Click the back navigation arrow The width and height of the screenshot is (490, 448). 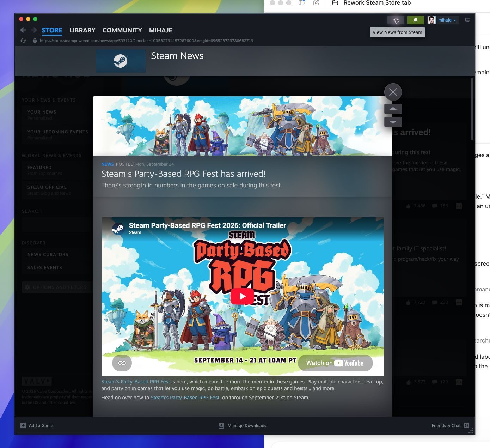(23, 30)
